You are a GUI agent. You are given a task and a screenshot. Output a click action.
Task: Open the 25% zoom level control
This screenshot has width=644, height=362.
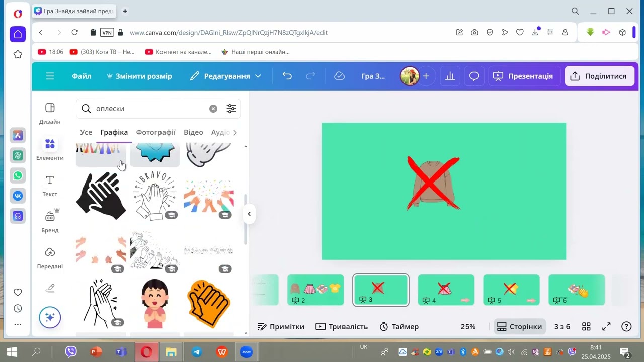pos(468,327)
